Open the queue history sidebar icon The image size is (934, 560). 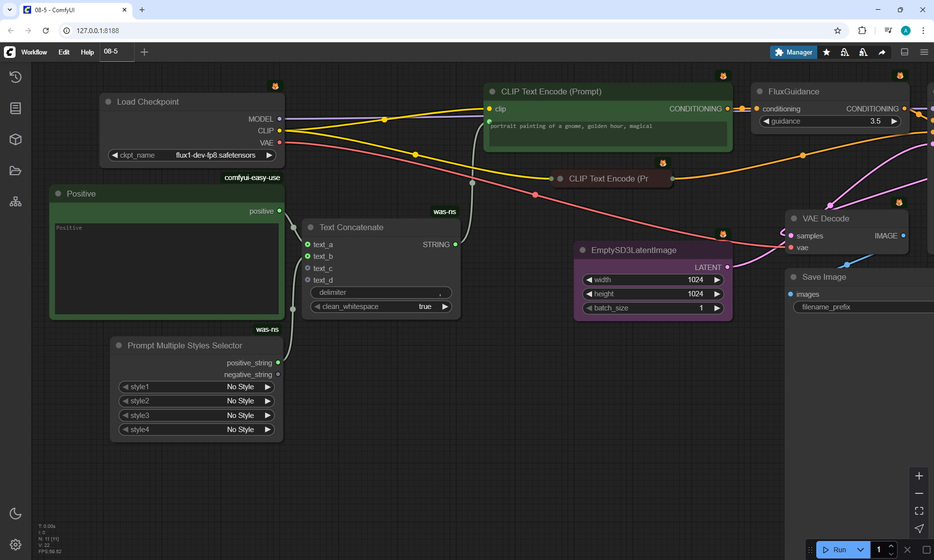(16, 77)
